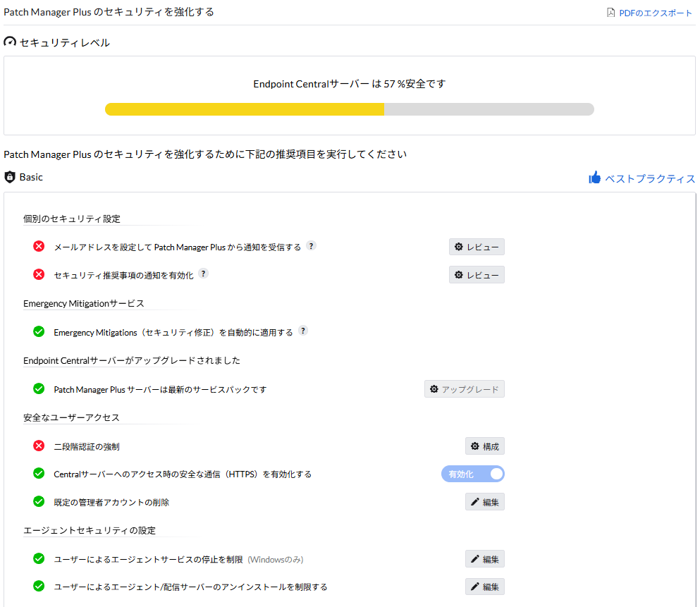Click the (Windowsのみ) note text

pyautogui.click(x=276, y=560)
